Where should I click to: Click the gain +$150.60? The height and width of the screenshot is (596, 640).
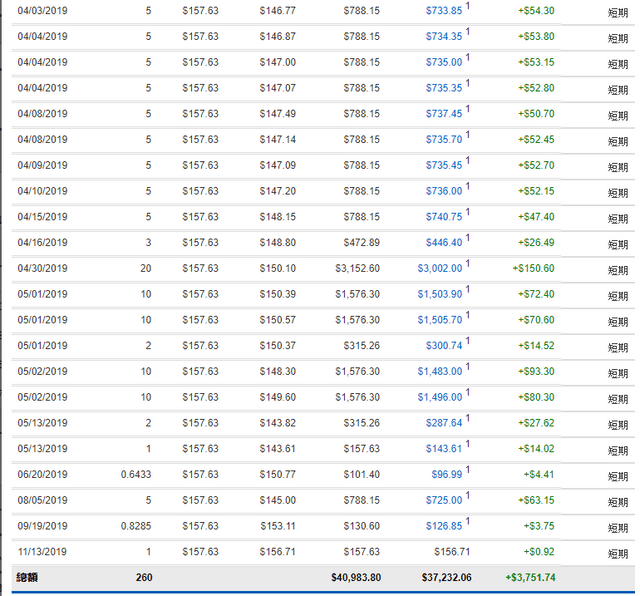tap(533, 268)
